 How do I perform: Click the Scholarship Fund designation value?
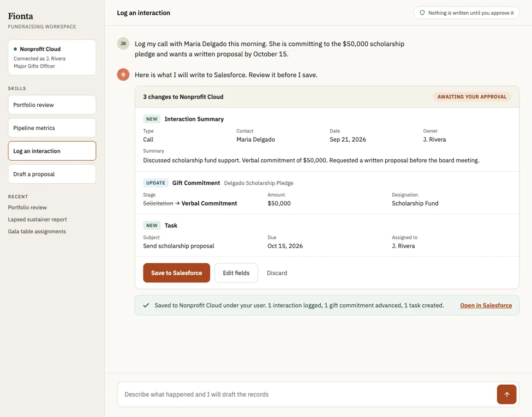(415, 203)
